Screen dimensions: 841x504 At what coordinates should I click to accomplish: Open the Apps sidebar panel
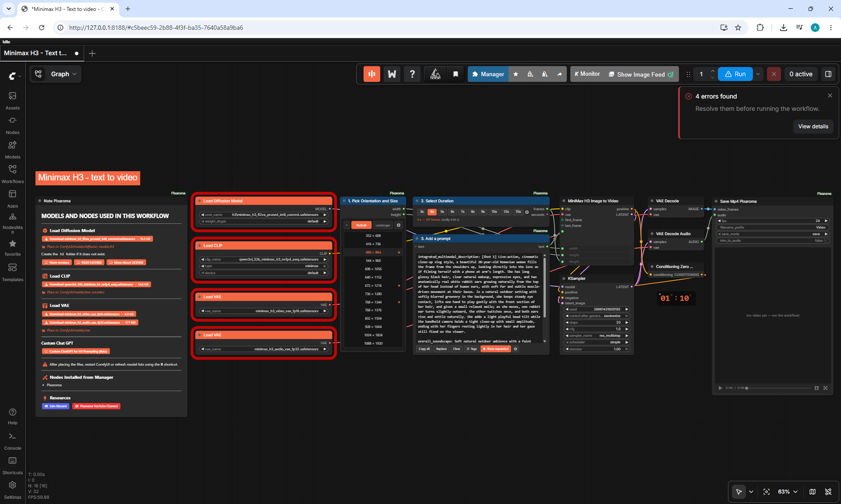(12, 198)
